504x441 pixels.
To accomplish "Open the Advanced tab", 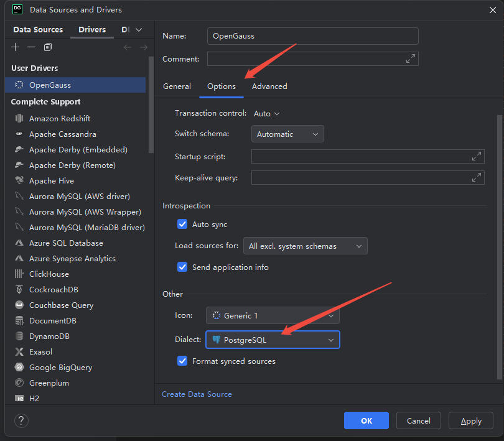I will (269, 86).
